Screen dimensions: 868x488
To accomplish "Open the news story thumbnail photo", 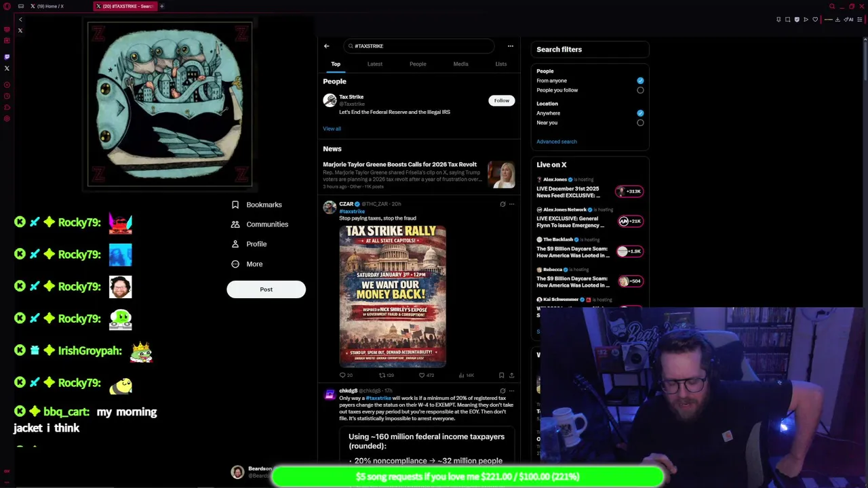I will click(502, 175).
